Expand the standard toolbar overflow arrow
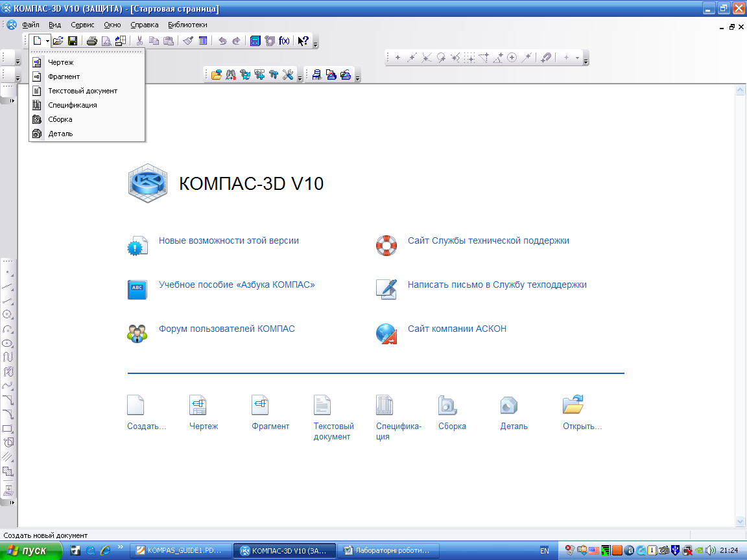The height and width of the screenshot is (560, 747). (315, 43)
